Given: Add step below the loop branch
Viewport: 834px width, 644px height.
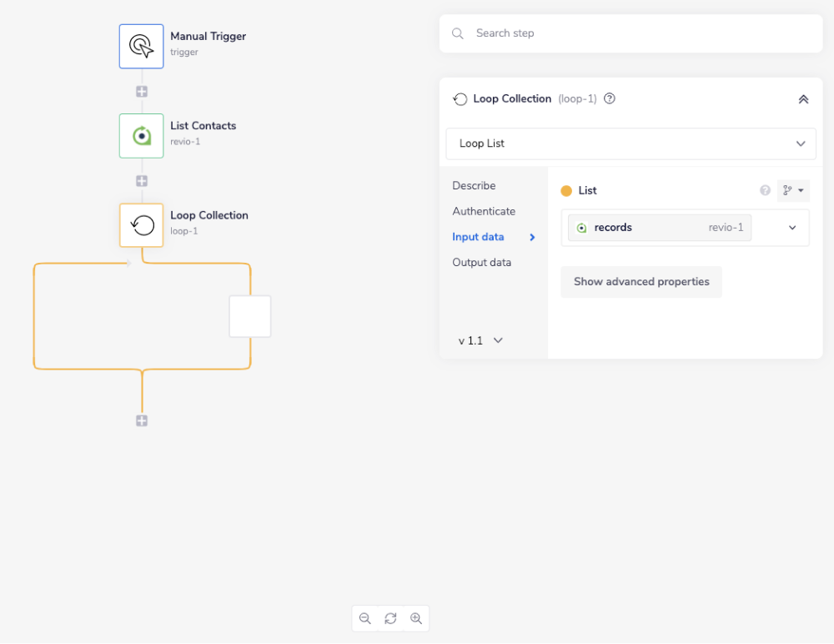Looking at the screenshot, I should point(142,421).
